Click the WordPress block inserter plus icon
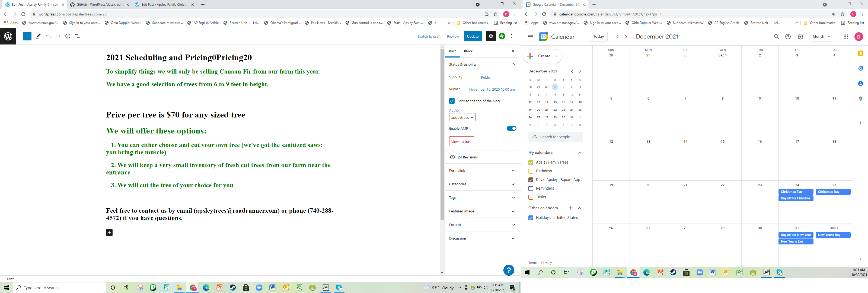 pos(27,36)
